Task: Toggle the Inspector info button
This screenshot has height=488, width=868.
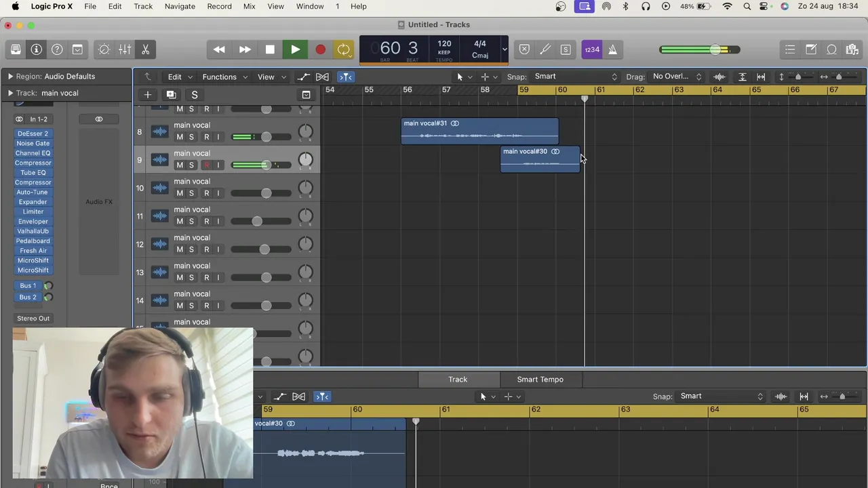Action: point(37,49)
